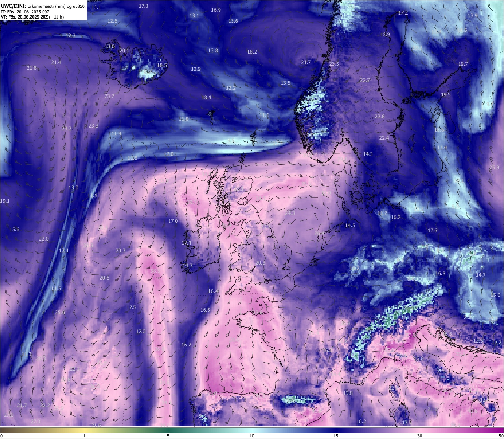Select the 16.7 value label

click(396, 217)
